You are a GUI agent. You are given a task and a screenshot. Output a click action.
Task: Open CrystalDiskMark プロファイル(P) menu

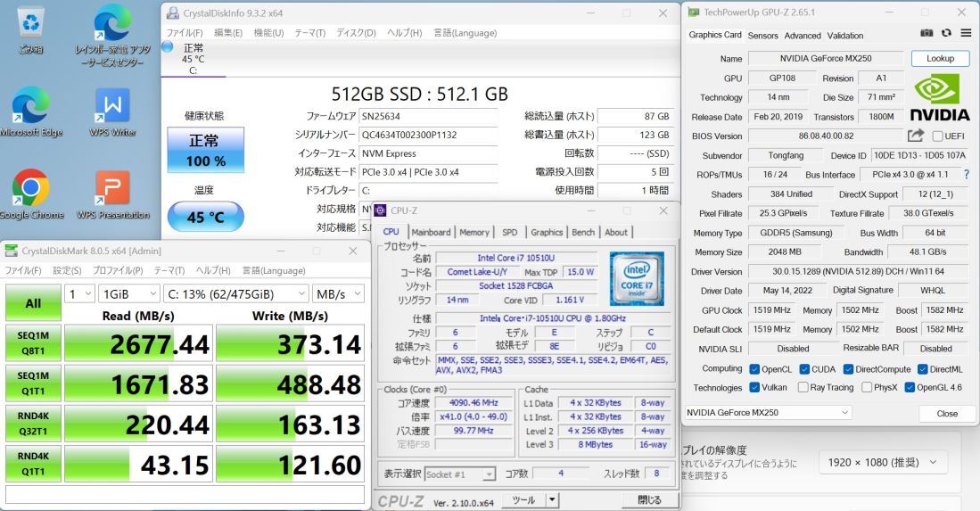[118, 270]
